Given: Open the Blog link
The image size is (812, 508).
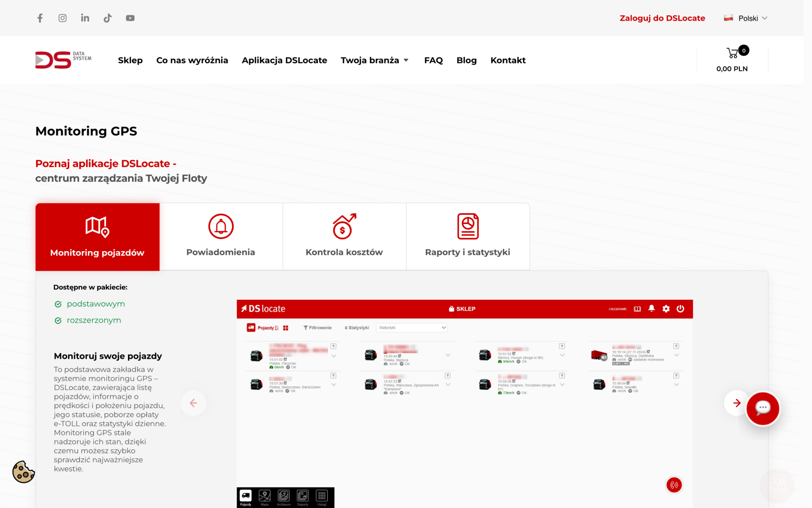Looking at the screenshot, I should [467, 60].
